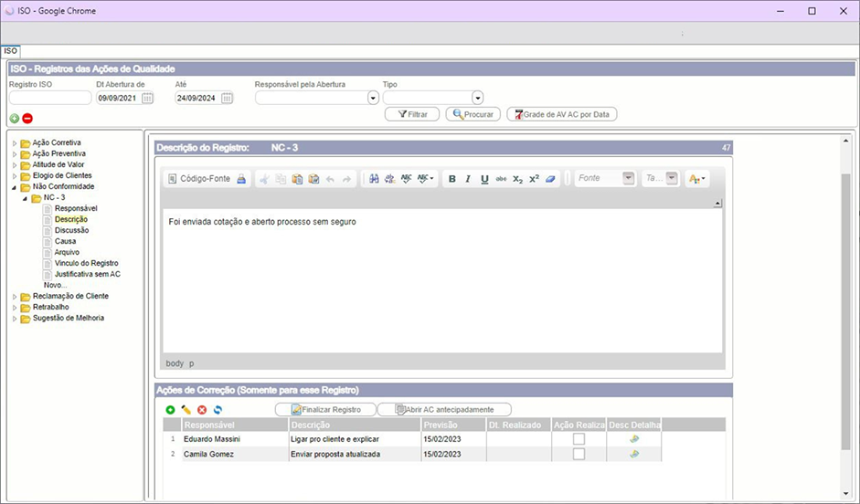Open the Tipo dropdown
The width and height of the screenshot is (860, 504).
(477, 99)
